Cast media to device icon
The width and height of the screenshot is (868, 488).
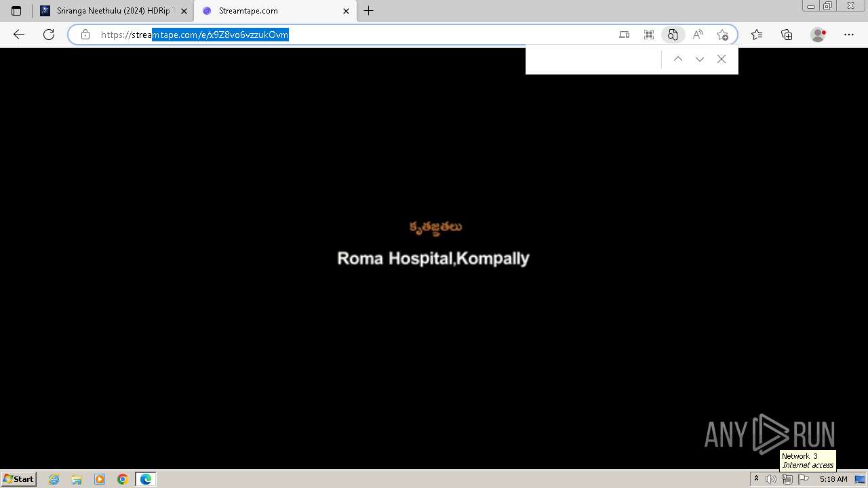(624, 35)
